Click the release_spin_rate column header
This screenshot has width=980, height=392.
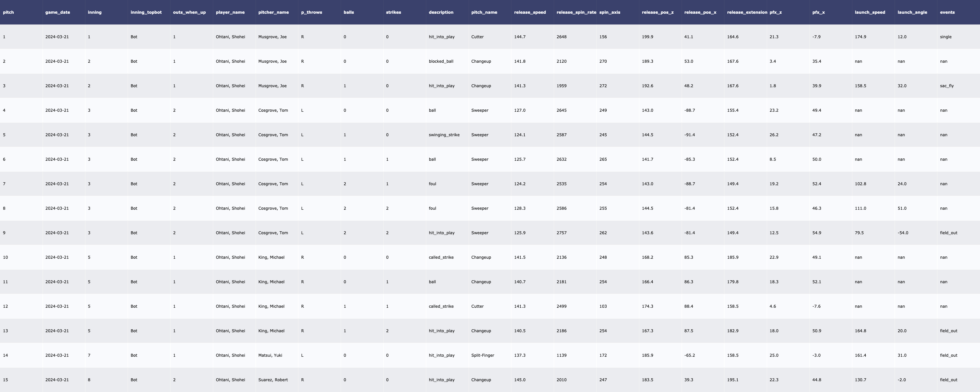coord(576,12)
